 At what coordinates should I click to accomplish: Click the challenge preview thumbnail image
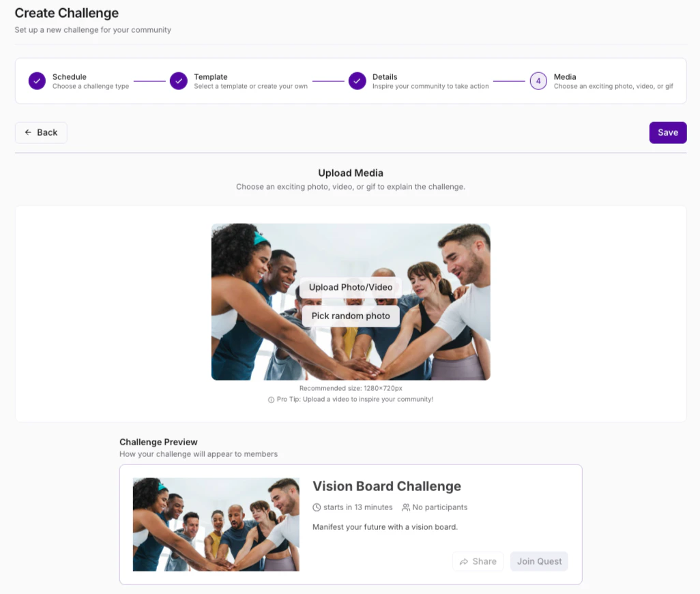point(216,524)
